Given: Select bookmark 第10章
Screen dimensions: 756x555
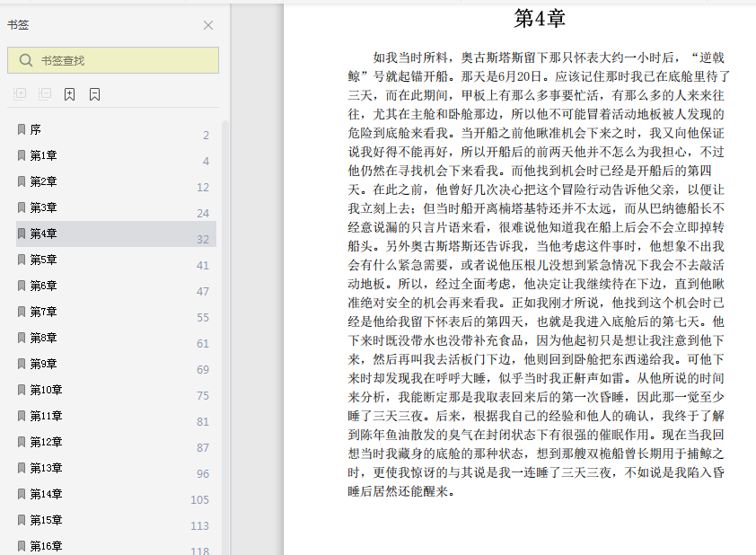Looking at the screenshot, I should [116, 390].
